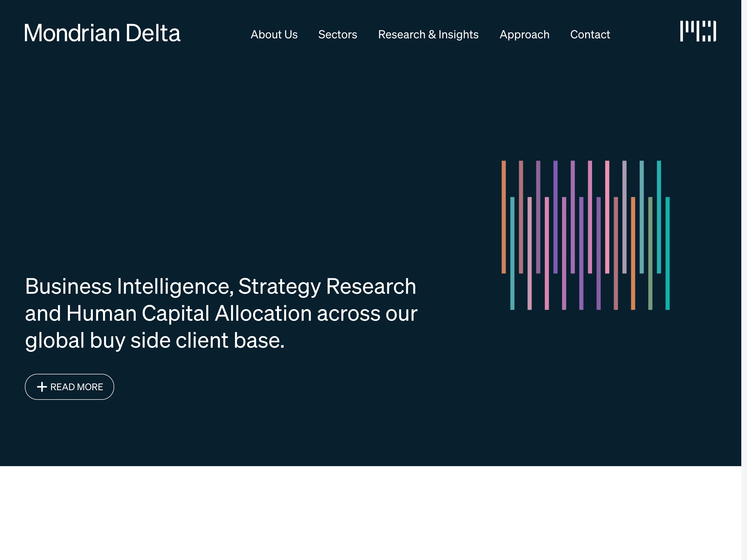Click the colorful vertical bars graphic
Screen dimensions: 747x560
tap(586, 235)
